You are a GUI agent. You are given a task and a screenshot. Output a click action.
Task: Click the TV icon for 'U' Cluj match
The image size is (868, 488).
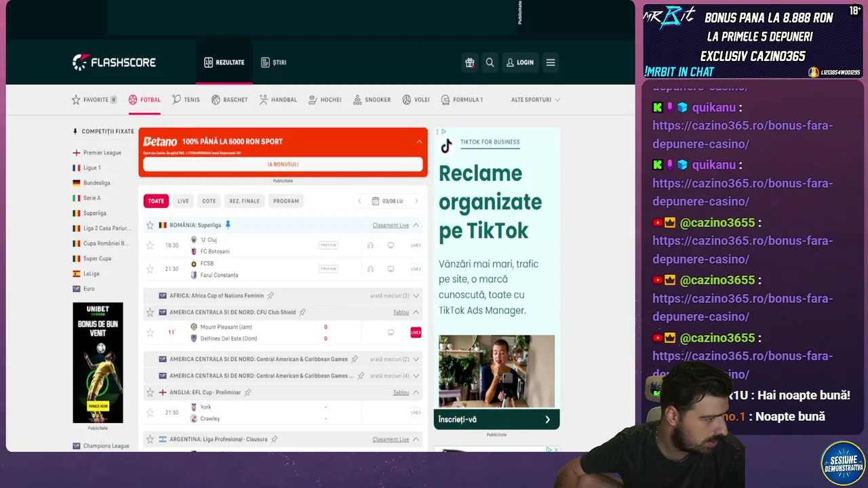(x=391, y=245)
